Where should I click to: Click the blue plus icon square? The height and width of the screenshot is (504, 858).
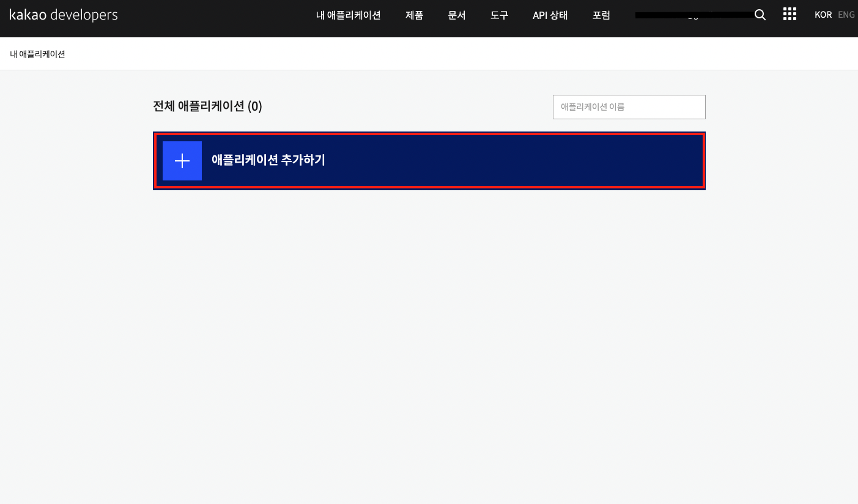182,161
